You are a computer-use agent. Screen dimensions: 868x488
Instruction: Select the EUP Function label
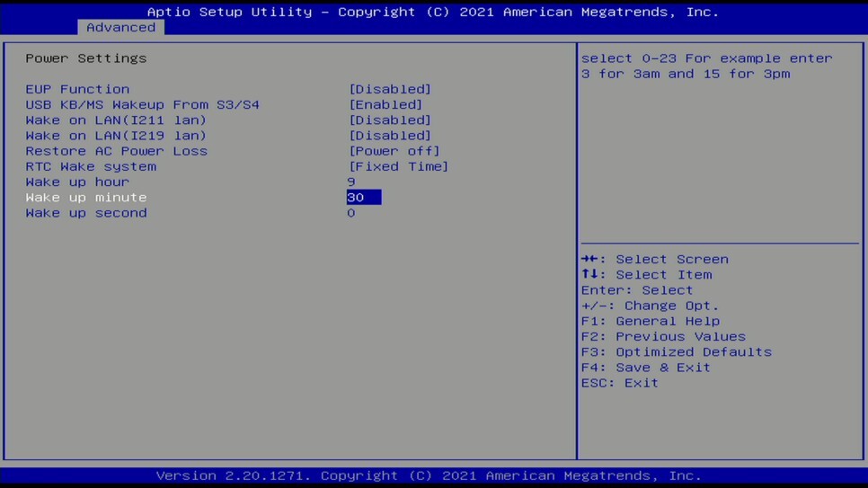[77, 89]
